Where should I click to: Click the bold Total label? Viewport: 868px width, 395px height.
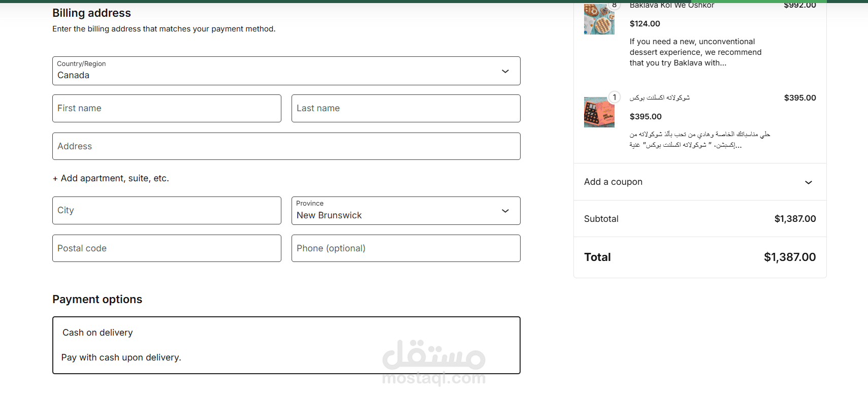[x=597, y=257]
